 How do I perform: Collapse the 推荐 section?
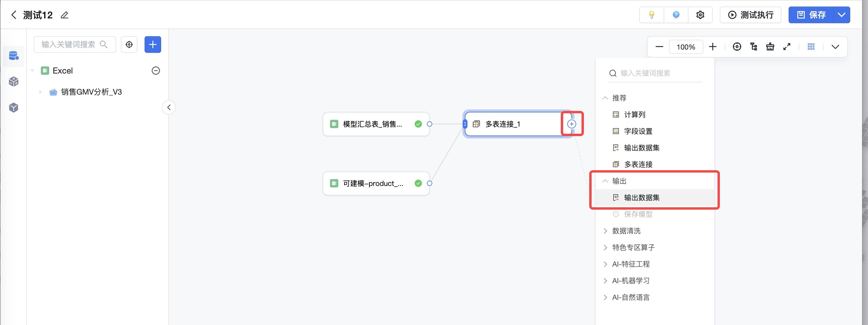pos(605,98)
